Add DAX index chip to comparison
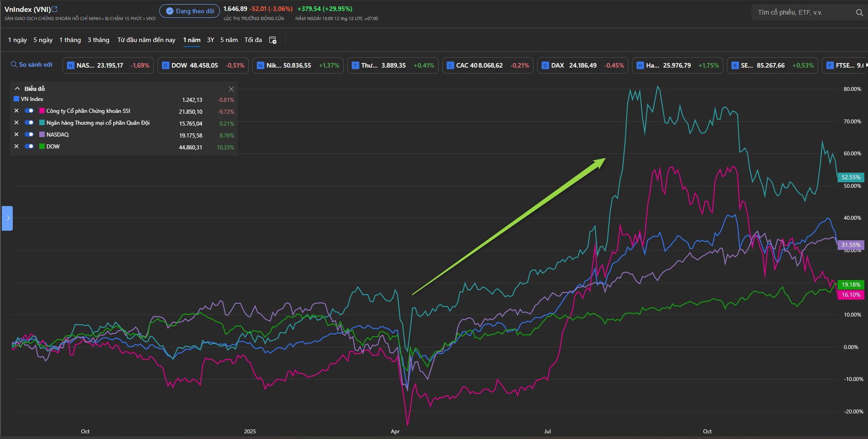Viewport: 868px width, 439px height. coord(582,65)
